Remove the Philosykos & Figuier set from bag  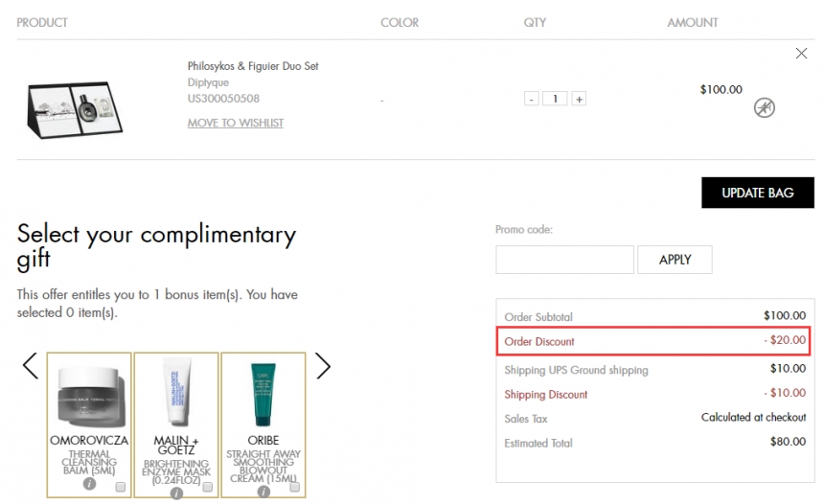point(801,54)
